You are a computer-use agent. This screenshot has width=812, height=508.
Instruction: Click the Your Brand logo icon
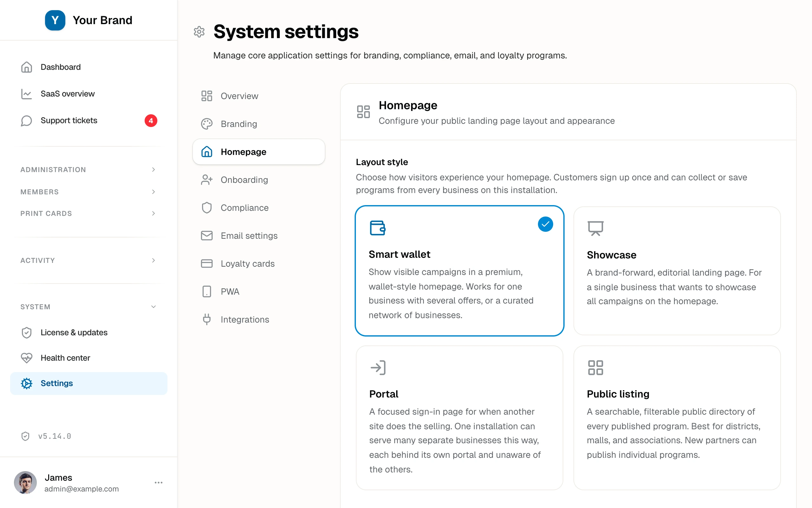(55, 20)
